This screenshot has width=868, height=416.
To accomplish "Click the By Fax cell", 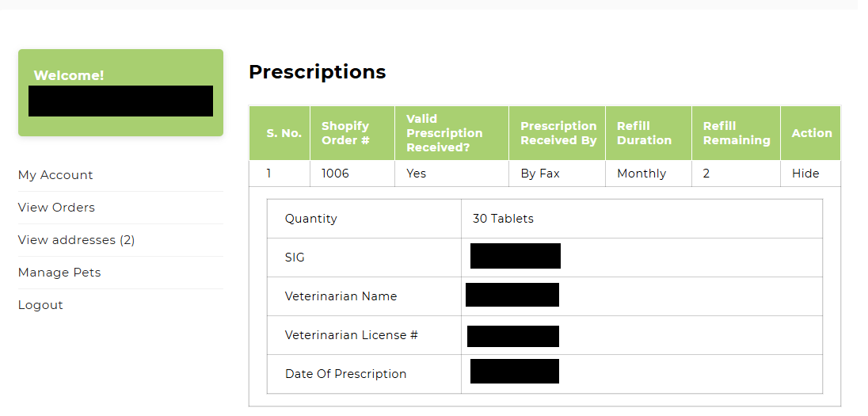I will (x=540, y=174).
